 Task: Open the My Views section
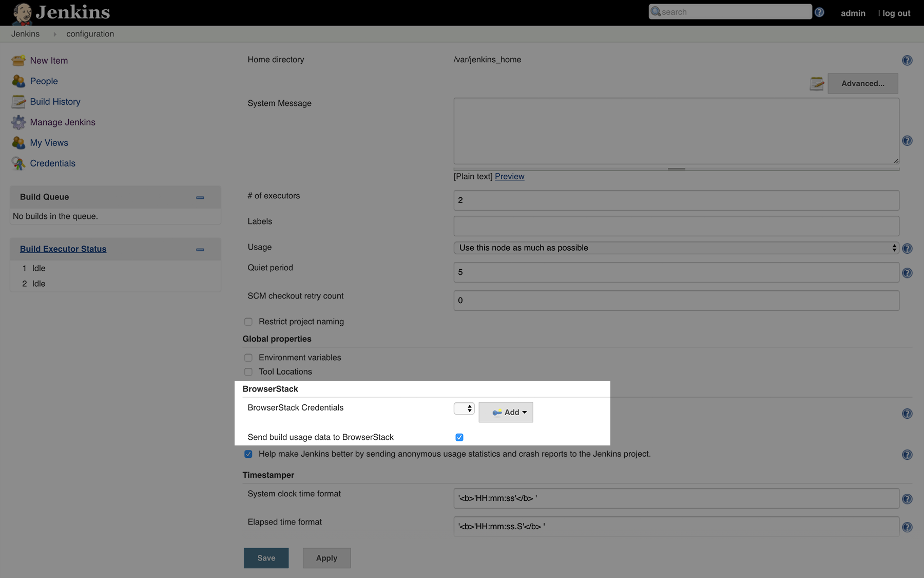coord(49,142)
